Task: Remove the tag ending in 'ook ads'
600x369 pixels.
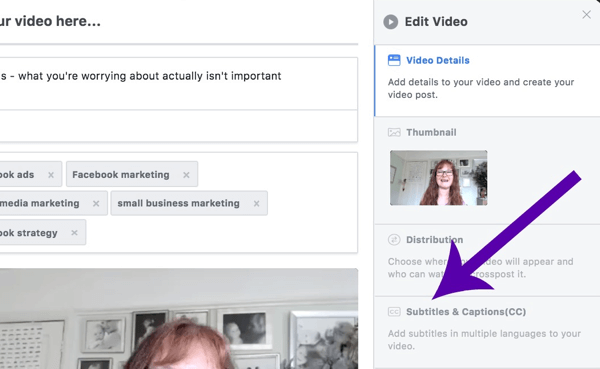Action: (x=51, y=175)
